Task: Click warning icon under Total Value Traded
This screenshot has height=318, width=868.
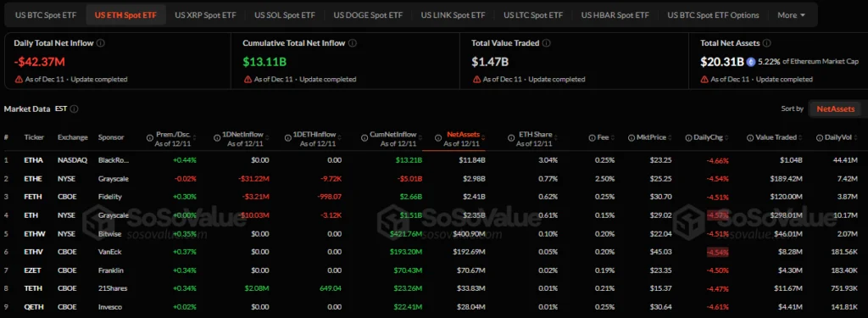Action: 476,79
